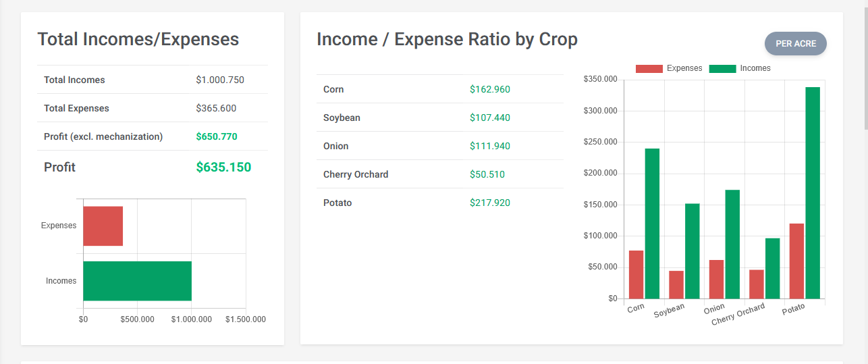This screenshot has height=364, width=868.
Task: Select the Cherry Orchard crop row
Action: pyautogui.click(x=439, y=174)
